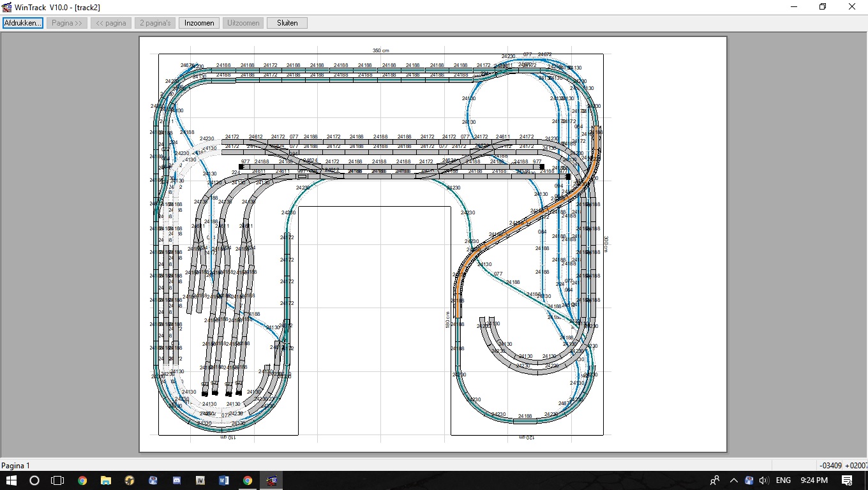
Task: Open File Explorer from the taskbar
Action: point(106,480)
